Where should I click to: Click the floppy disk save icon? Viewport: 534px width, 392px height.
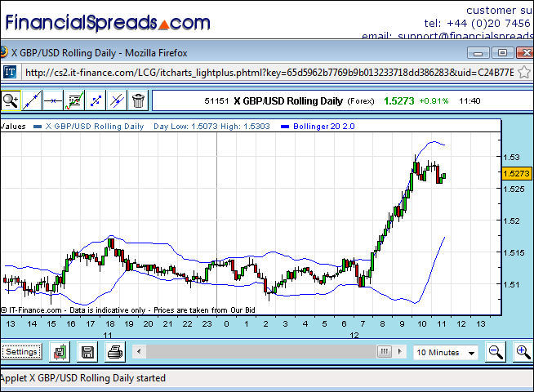87,352
